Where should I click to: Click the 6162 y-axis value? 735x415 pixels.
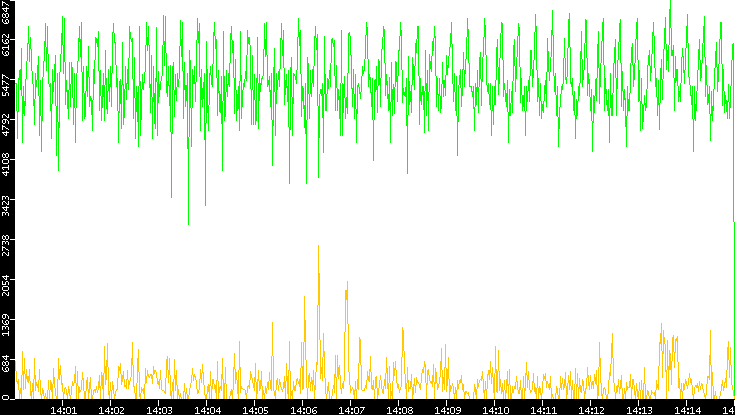[x=6, y=43]
